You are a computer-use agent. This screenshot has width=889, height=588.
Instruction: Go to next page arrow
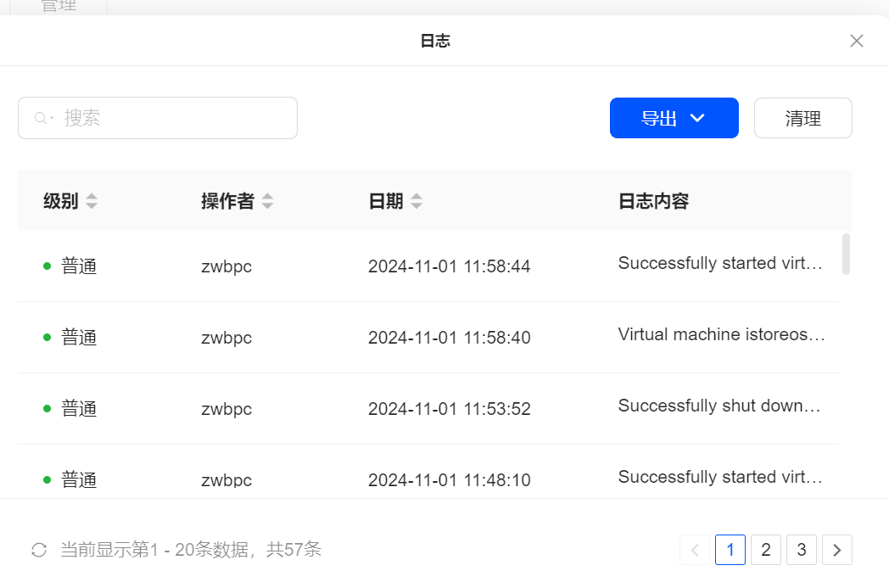coord(836,550)
